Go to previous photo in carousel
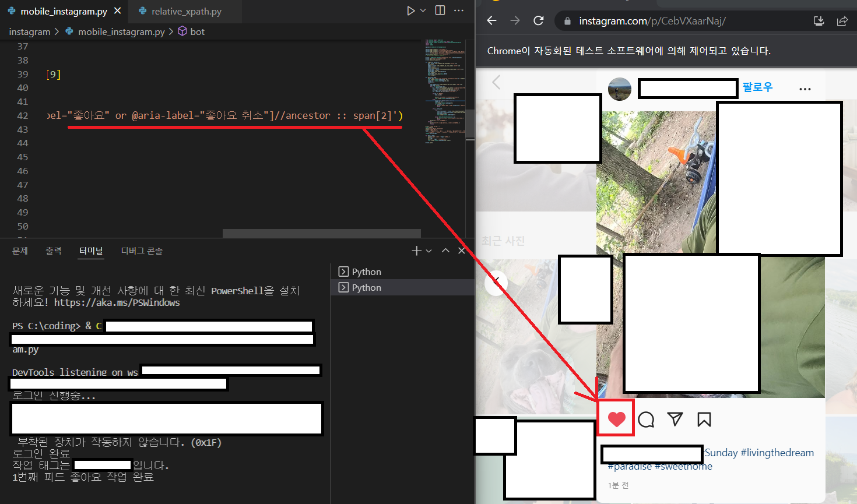The height and width of the screenshot is (504, 857). pyautogui.click(x=496, y=283)
